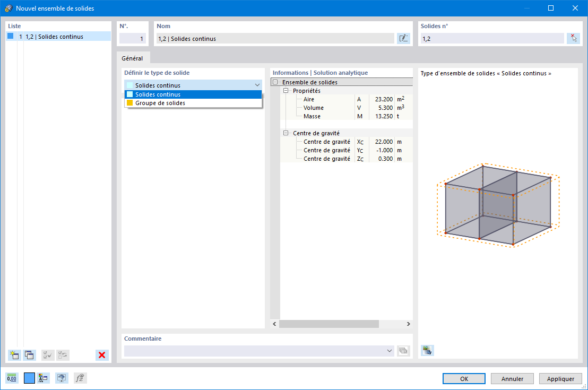Viewport: 588px width, 390px height.
Task: Delete the selected list entry with the red X
Action: pyautogui.click(x=101, y=355)
